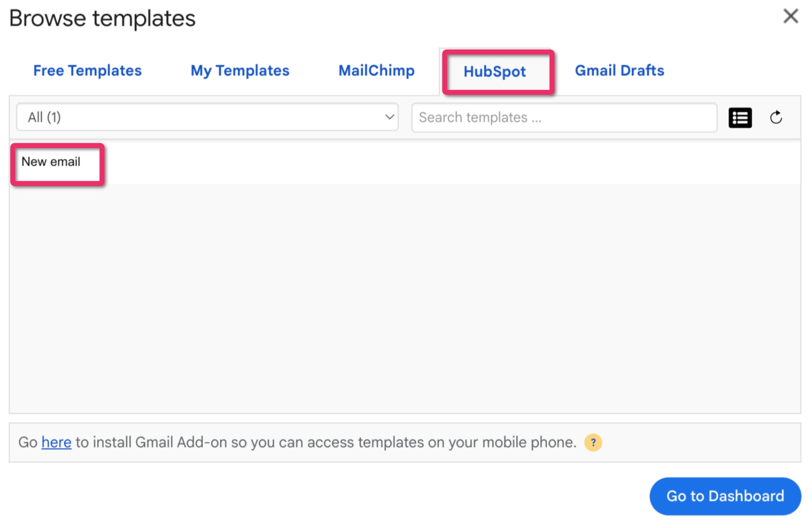The height and width of the screenshot is (528, 812).
Task: Focus the Search templates field
Action: click(564, 118)
